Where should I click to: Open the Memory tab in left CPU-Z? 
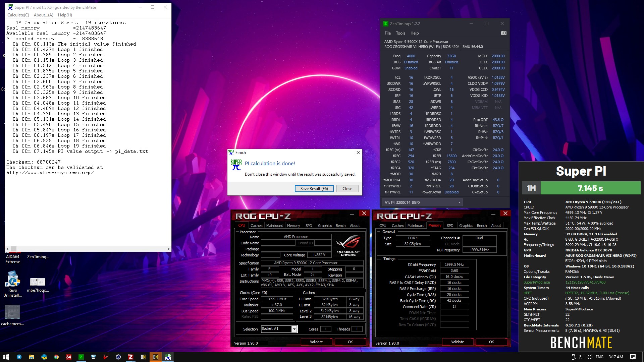[293, 226]
